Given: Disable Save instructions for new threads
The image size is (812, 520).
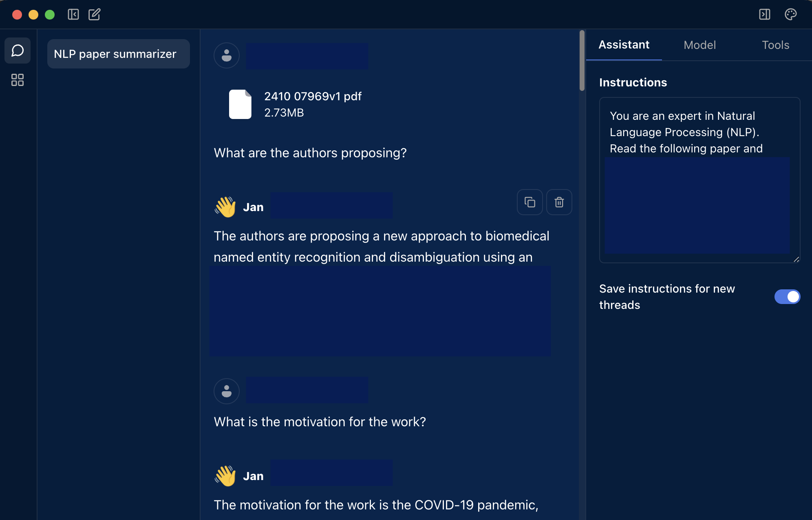Looking at the screenshot, I should click(x=787, y=297).
